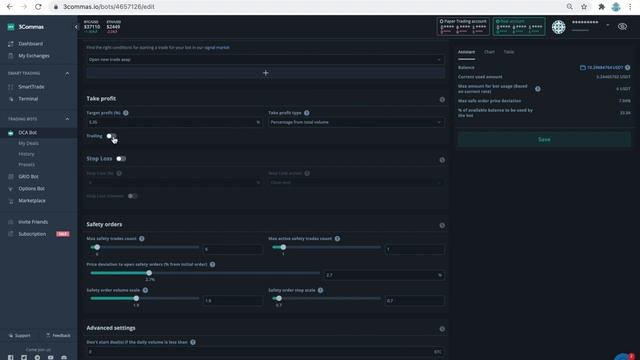This screenshot has height=360, width=640.
Task: Click the Target profit info icon
Action: [x=126, y=113]
